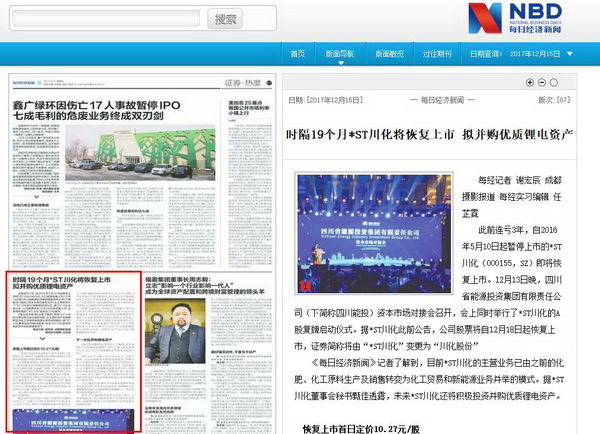Click subheading 恢复上市首日定价10.27元/股

[x=361, y=429]
